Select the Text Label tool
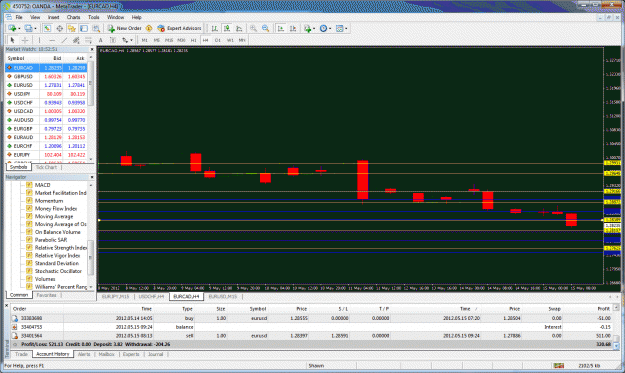625x373 pixels. point(113,40)
